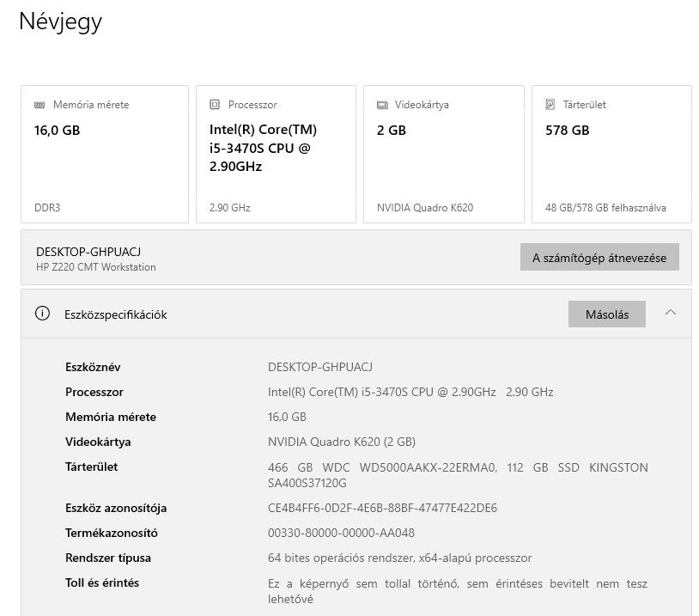Screen dimensions: 699x616
Task: Collapse the Eszközspecifikációk section chevron
Action: 671,313
